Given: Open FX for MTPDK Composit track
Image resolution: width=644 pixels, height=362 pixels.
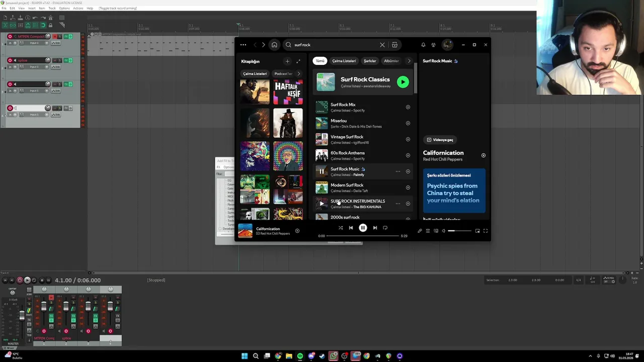Looking at the screenshot, I should (65, 37).
